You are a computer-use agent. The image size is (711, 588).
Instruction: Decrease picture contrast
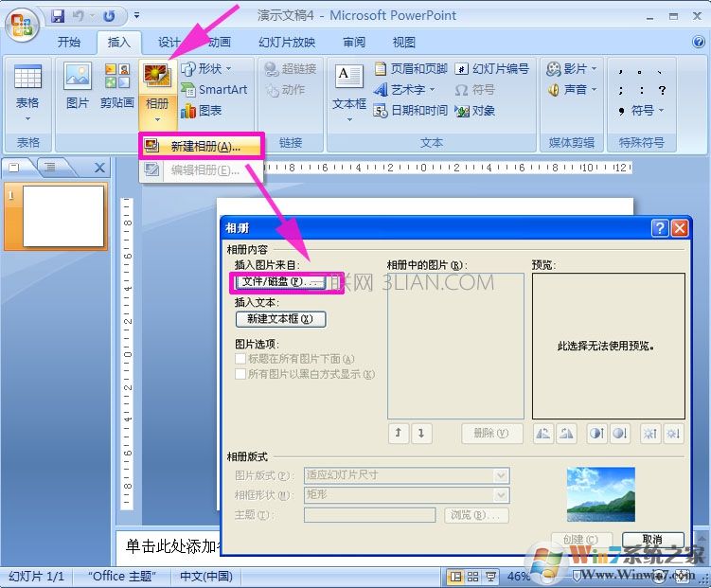tap(619, 434)
